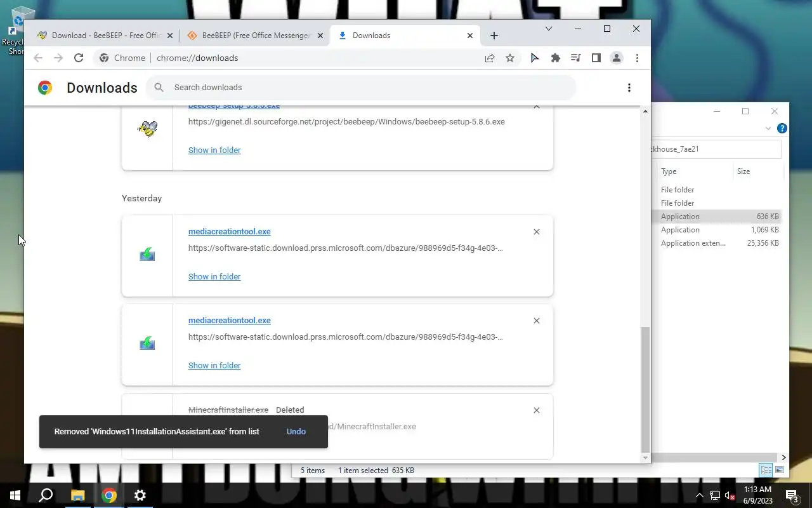Open File Explorer from taskbar
The image size is (812, 508).
77,495
